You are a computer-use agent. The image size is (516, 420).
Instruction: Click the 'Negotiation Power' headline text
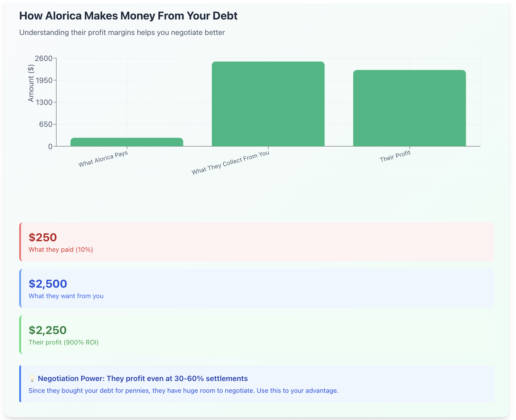[x=143, y=379]
